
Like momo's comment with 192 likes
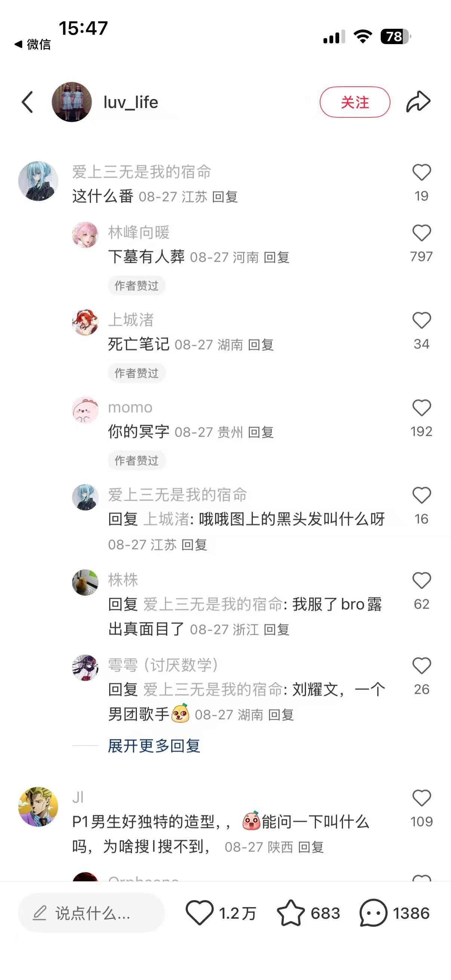(422, 408)
